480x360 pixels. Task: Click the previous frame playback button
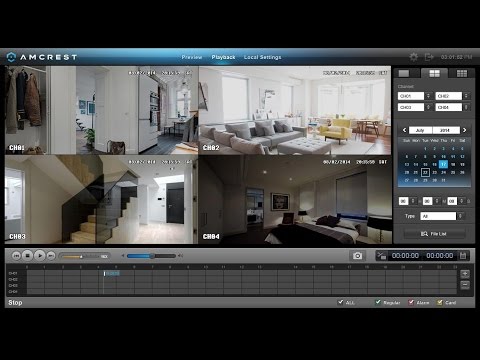pyautogui.click(x=16, y=256)
